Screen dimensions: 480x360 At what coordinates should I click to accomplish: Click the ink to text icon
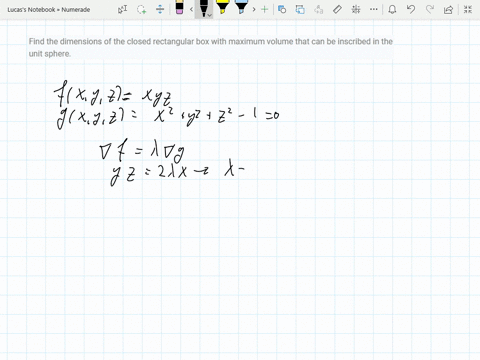click(319, 9)
